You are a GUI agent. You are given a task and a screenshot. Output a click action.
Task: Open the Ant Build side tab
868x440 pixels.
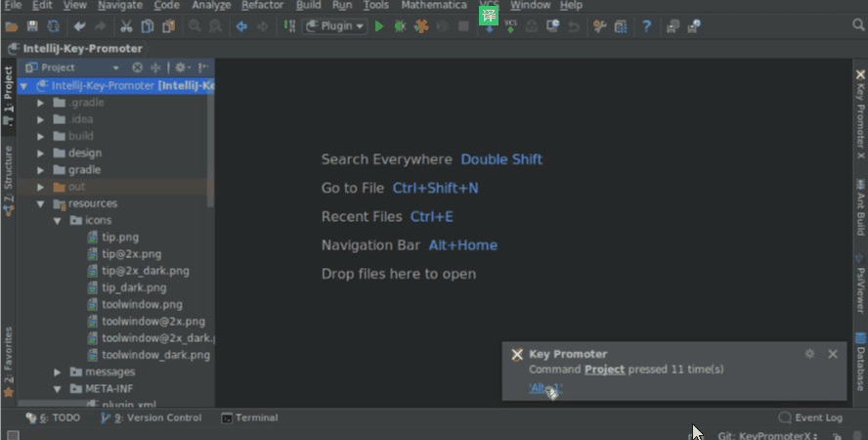pos(860,207)
